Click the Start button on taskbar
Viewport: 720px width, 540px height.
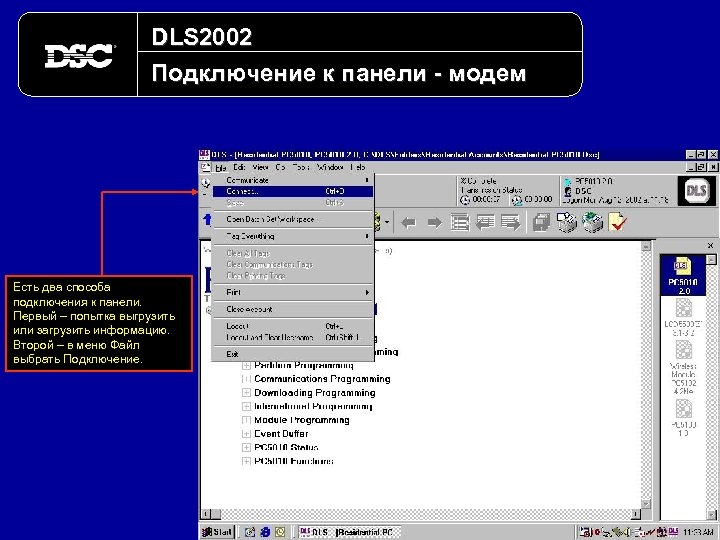pyautogui.click(x=218, y=532)
